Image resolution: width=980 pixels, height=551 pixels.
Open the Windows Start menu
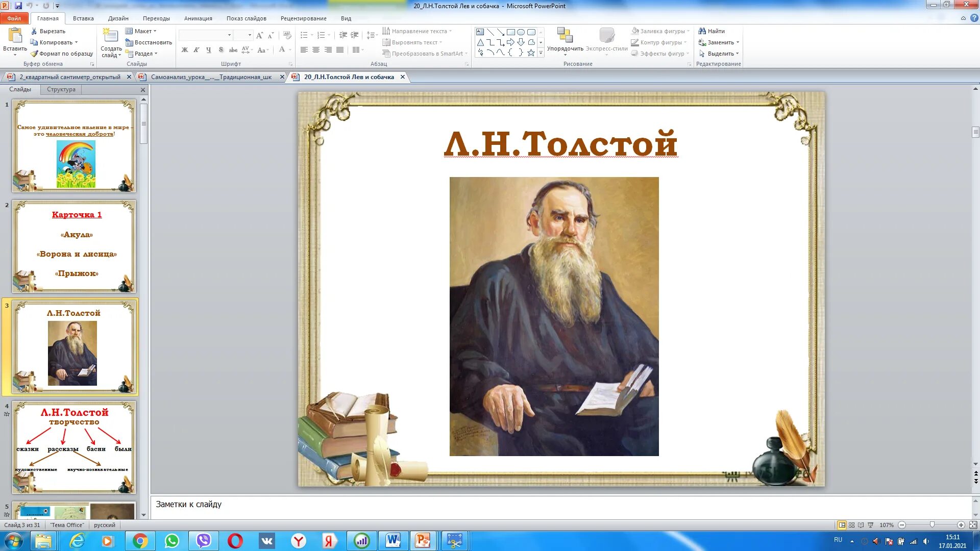click(x=14, y=541)
